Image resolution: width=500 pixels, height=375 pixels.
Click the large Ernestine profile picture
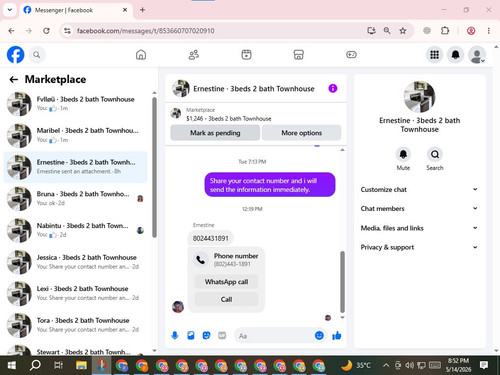(419, 97)
